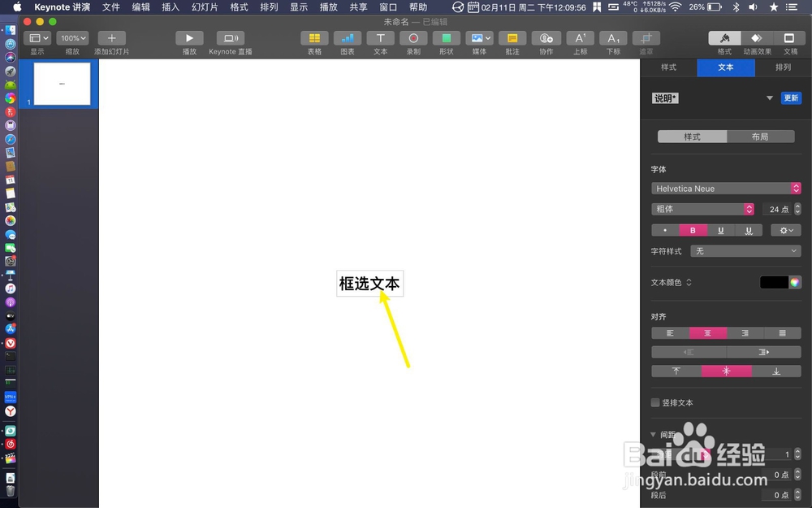
Task: Toggle underline with the U button
Action: click(x=720, y=230)
